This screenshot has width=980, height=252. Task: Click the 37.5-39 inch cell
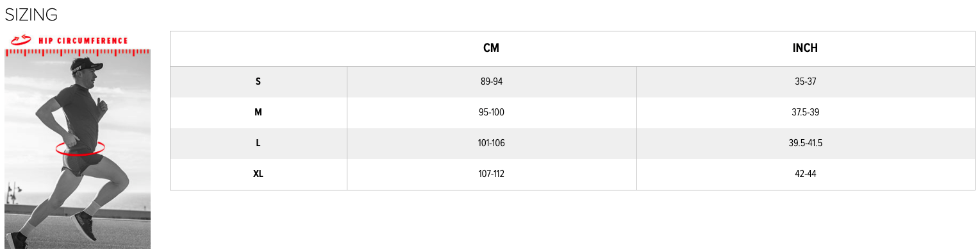pos(806,112)
